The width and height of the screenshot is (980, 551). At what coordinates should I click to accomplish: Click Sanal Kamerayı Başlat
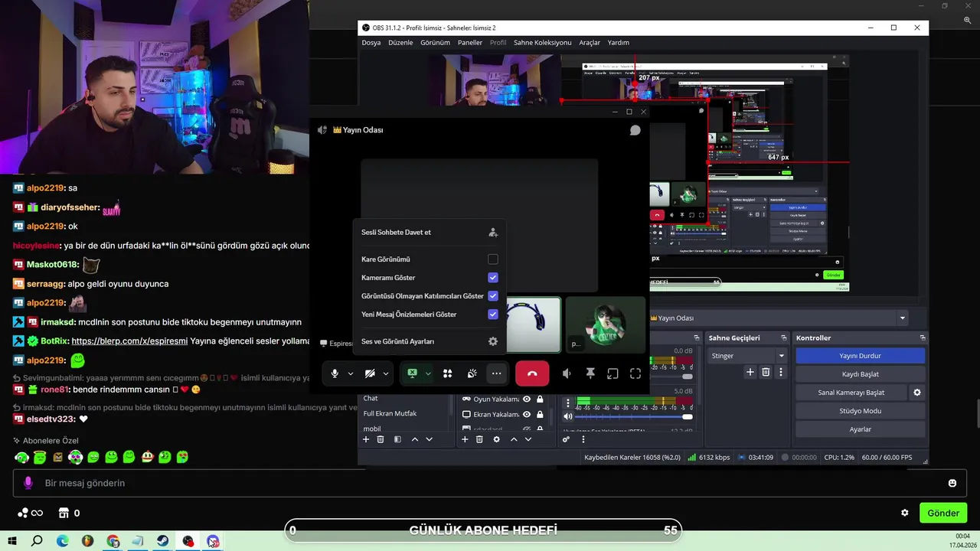851,393
